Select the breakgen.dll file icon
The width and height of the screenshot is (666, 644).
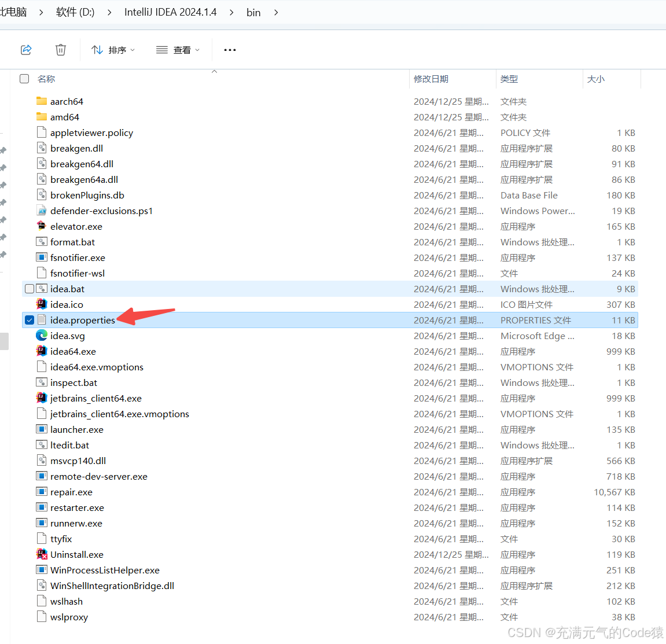tap(42, 148)
